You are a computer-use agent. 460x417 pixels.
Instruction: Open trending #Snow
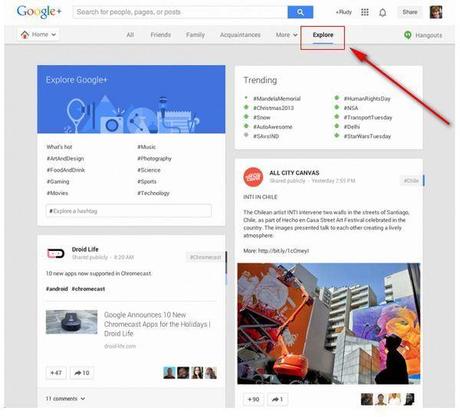pos(262,117)
